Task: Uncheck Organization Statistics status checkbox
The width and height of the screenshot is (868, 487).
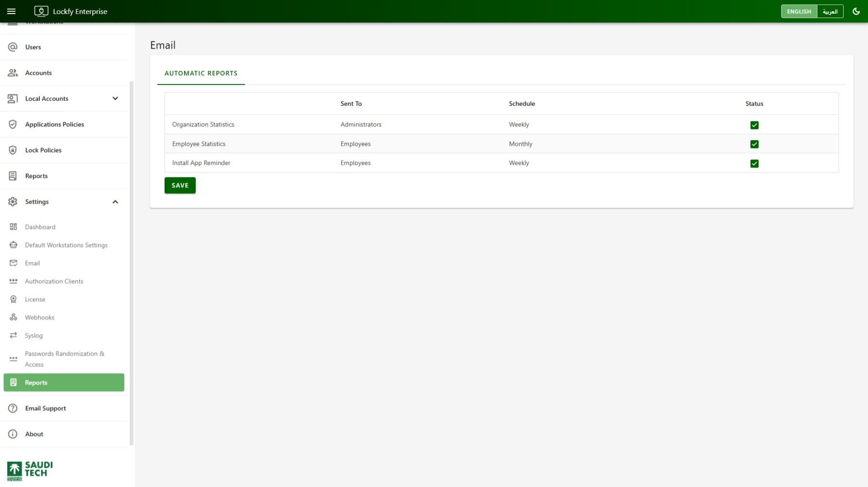Action: click(x=754, y=125)
